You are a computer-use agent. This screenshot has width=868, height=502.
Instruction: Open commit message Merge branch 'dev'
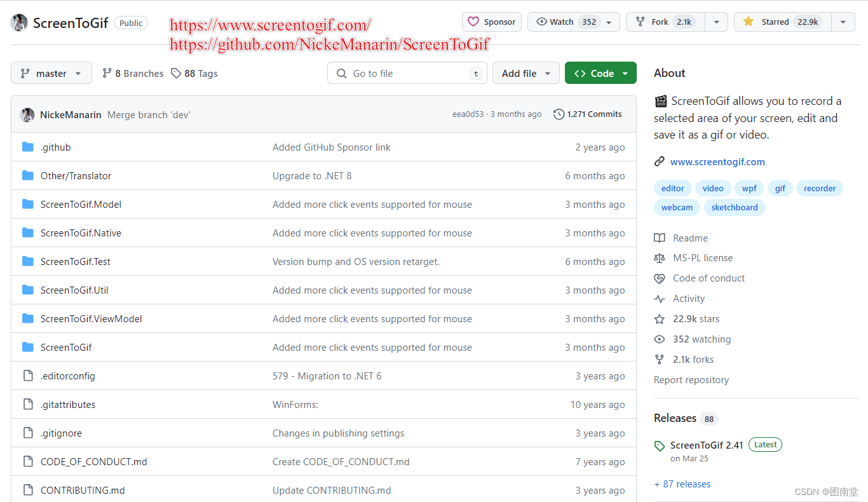[149, 115]
